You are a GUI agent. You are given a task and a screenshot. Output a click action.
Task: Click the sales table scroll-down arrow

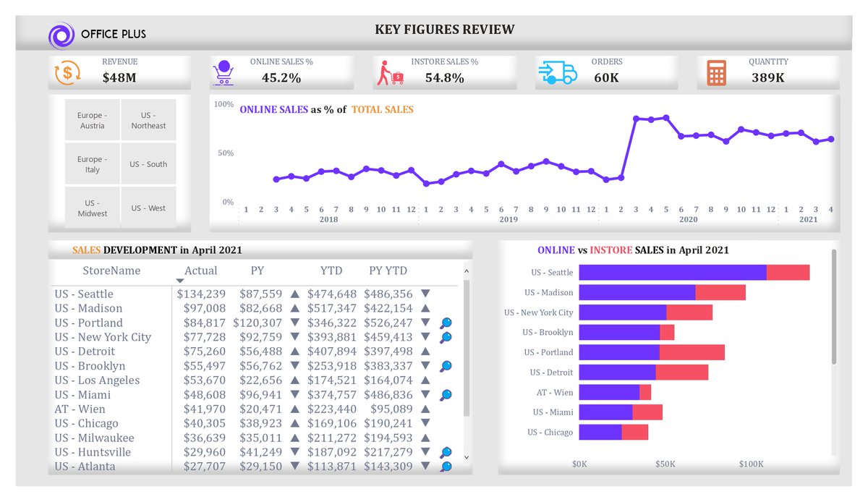[x=466, y=457]
